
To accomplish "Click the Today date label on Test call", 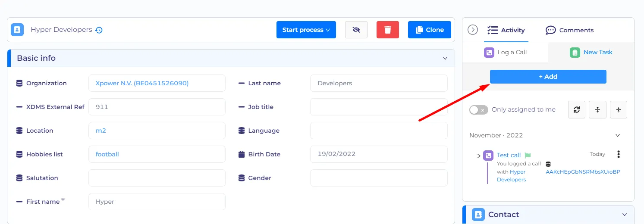I will 597,154.
